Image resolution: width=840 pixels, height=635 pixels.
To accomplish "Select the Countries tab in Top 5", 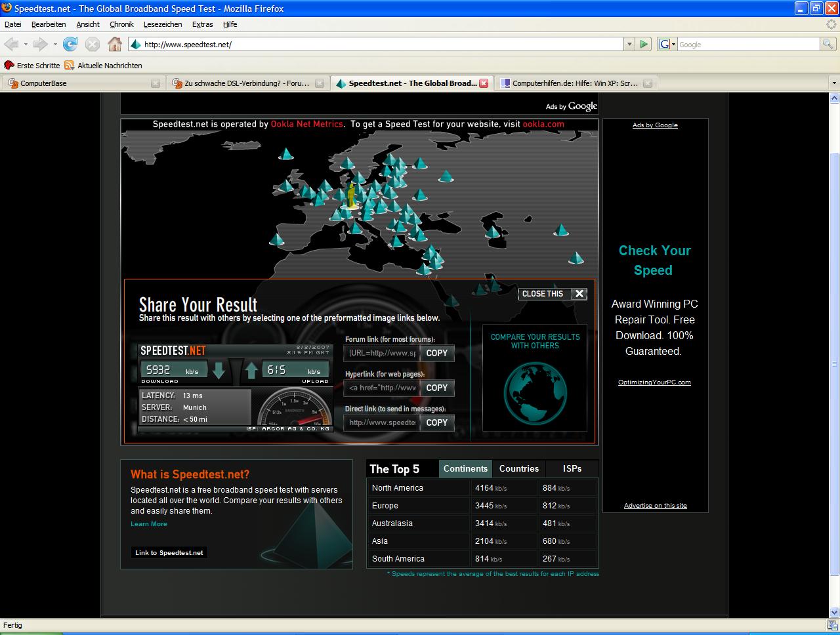I will 518,468.
